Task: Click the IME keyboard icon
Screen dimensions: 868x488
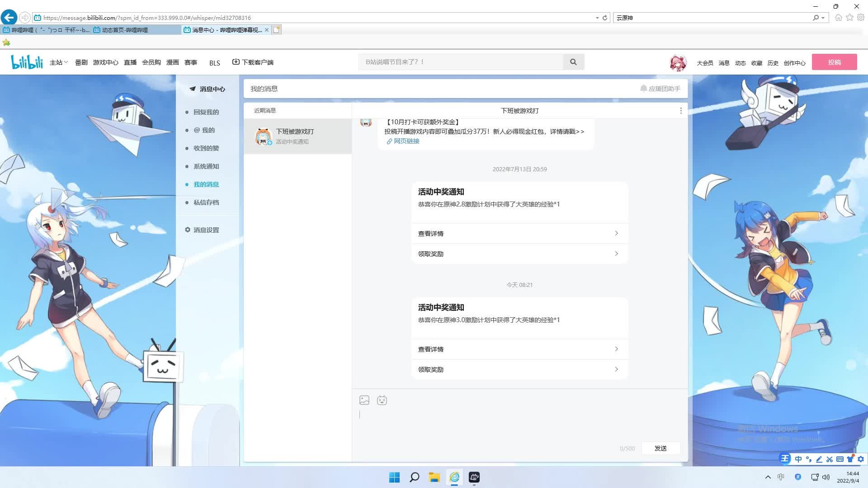Action: [840, 459]
